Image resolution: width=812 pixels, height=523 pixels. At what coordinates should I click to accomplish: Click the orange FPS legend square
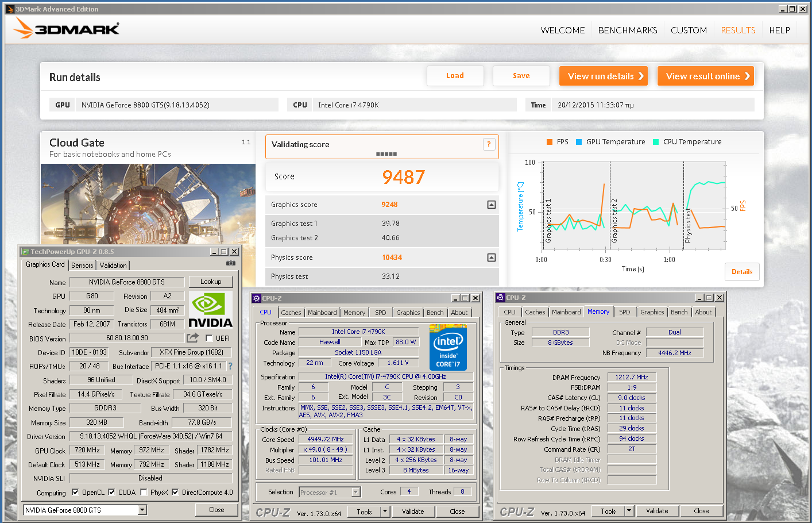coord(550,142)
